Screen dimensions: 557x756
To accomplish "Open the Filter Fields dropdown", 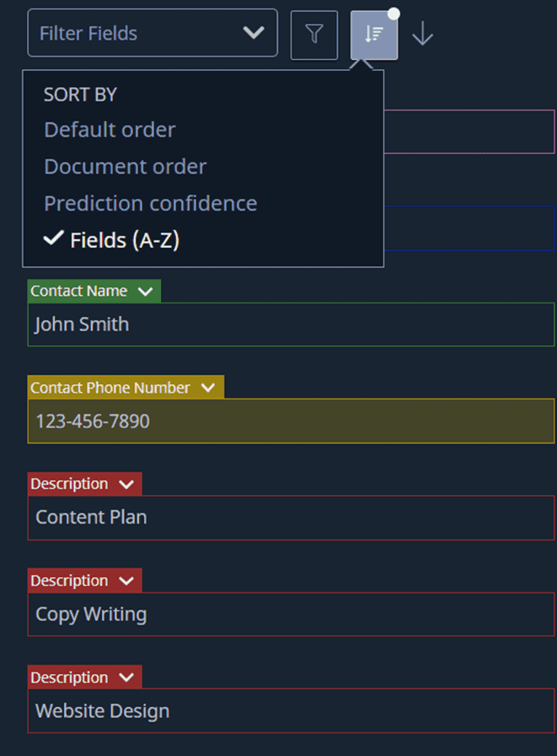I will pyautogui.click(x=153, y=34).
